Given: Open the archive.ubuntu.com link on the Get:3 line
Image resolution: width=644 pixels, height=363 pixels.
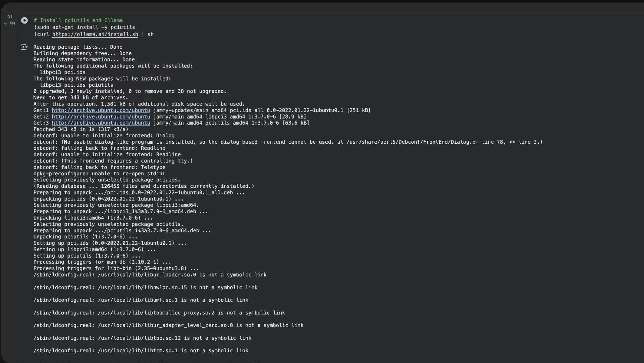Looking at the screenshot, I should click(101, 123).
